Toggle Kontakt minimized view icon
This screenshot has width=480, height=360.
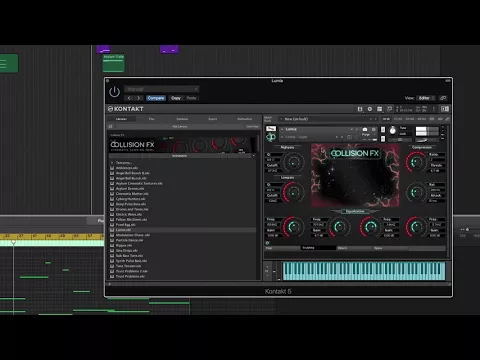click(x=389, y=109)
